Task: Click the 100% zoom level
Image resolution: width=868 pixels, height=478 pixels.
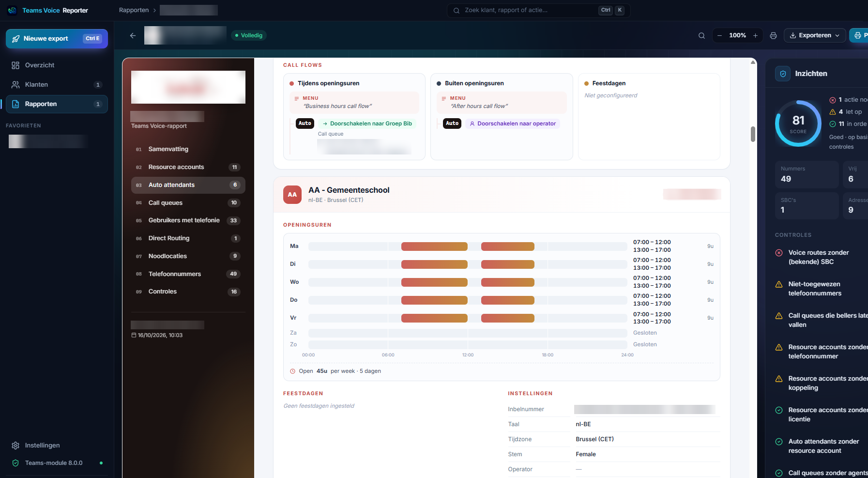Action: tap(737, 35)
